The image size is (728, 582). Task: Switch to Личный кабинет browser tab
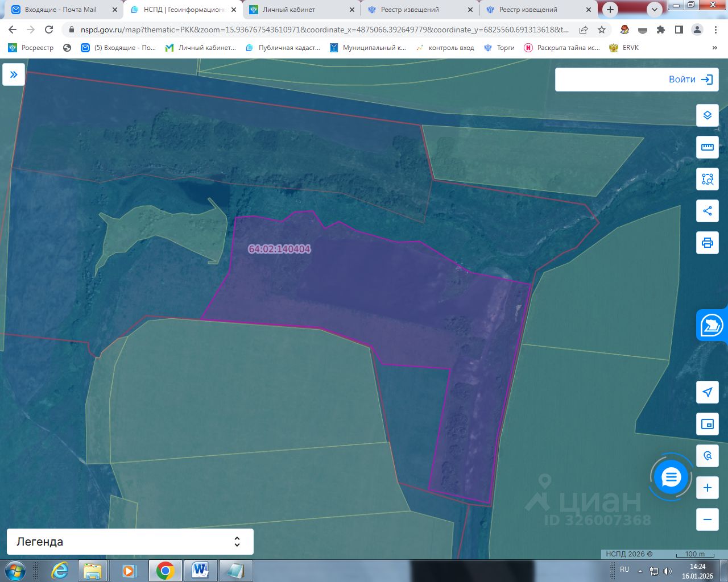[x=301, y=10]
